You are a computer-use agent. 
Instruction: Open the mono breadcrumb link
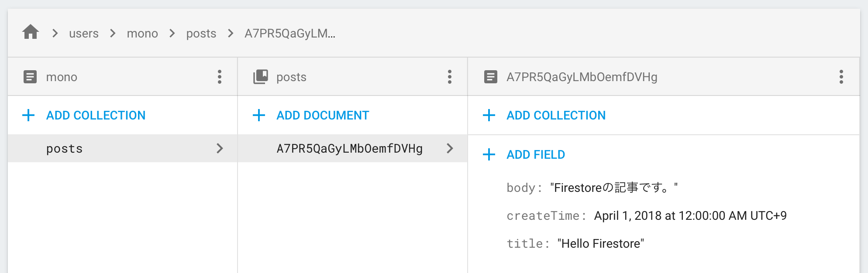pyautogui.click(x=142, y=34)
